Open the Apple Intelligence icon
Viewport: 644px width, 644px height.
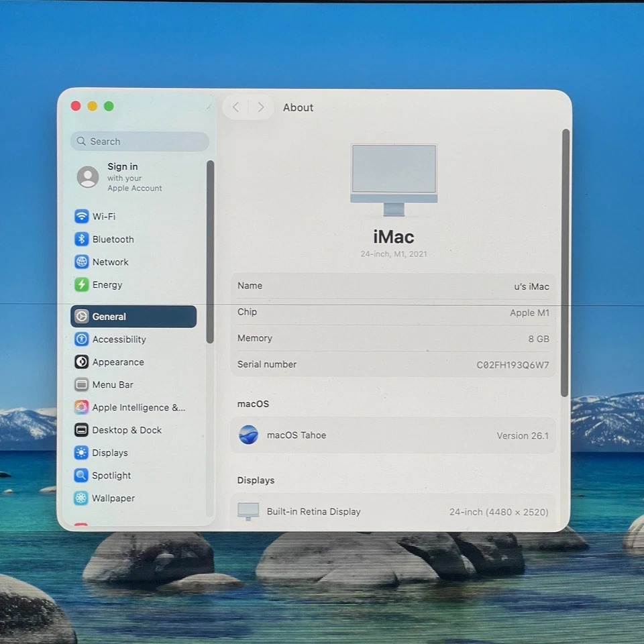[81, 408]
